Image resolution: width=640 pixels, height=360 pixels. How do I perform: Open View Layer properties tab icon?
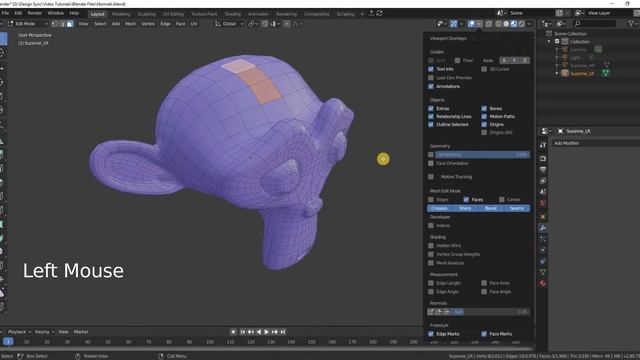click(x=543, y=181)
